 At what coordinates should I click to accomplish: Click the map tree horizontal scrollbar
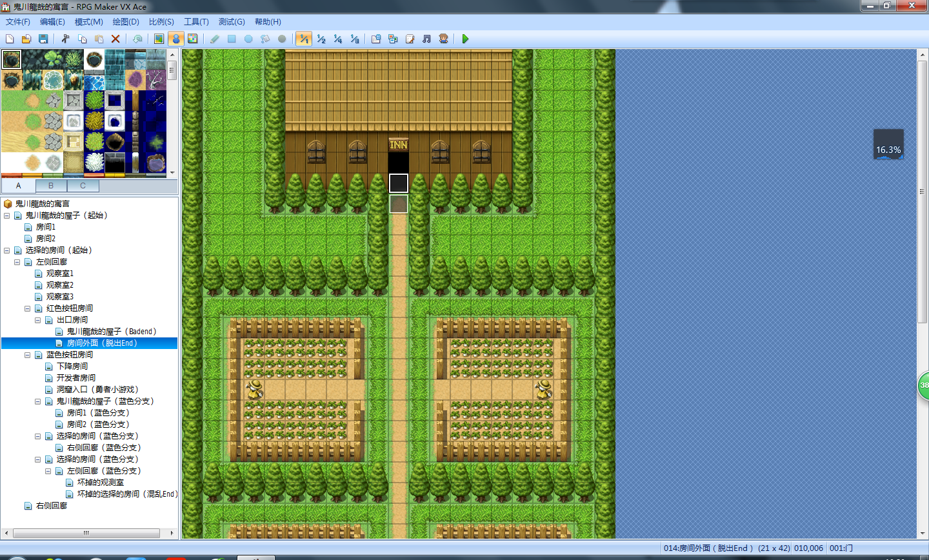coord(86,534)
